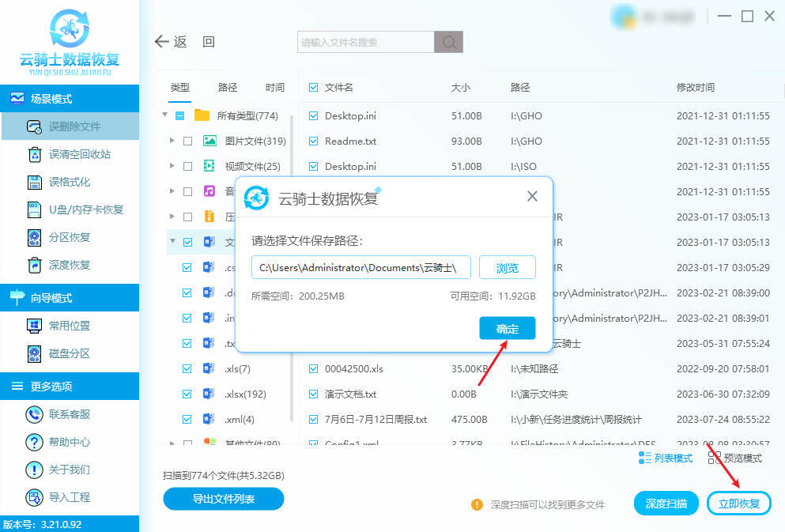Select the 分区恢复 partition icon
The height and width of the screenshot is (532, 785).
click(x=34, y=237)
